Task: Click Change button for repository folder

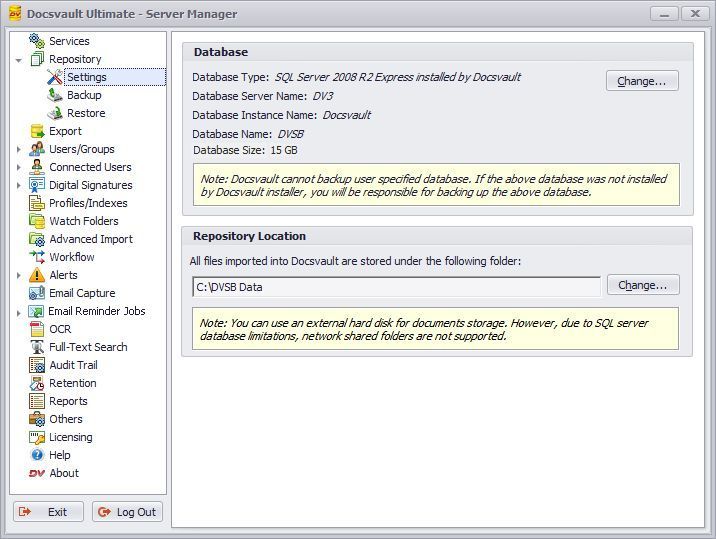Action: tap(643, 285)
